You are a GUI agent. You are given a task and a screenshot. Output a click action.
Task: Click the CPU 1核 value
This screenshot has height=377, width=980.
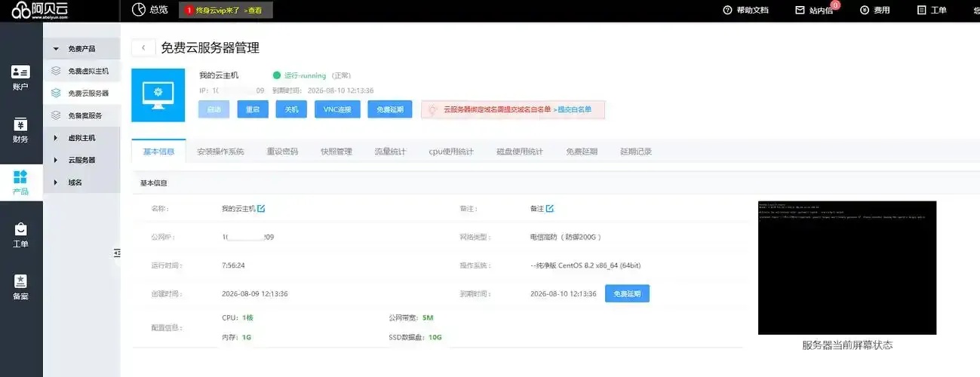click(247, 318)
